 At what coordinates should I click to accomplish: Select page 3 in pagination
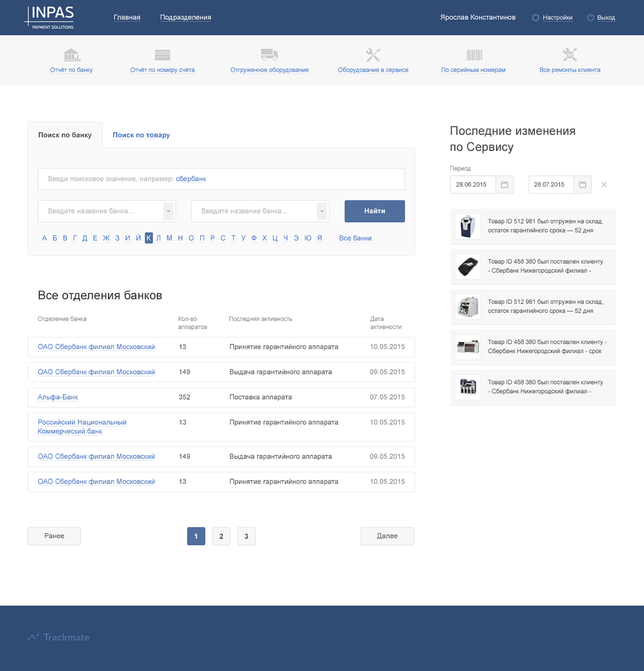[x=246, y=536]
